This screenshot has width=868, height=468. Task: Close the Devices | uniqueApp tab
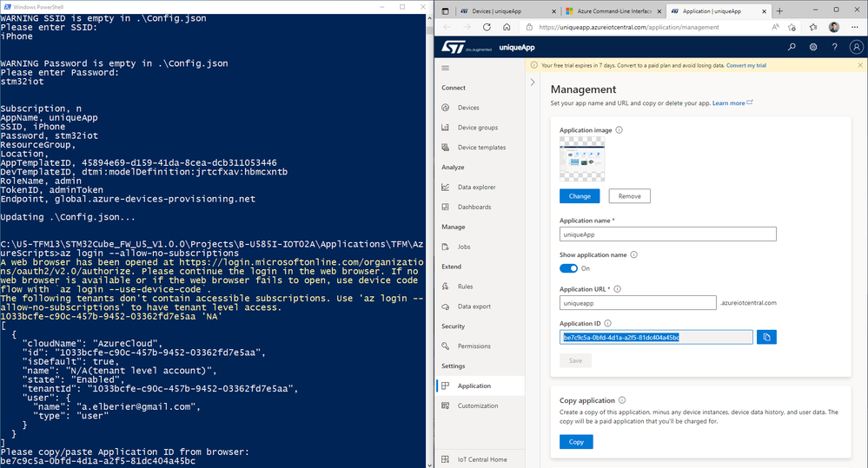(x=554, y=11)
